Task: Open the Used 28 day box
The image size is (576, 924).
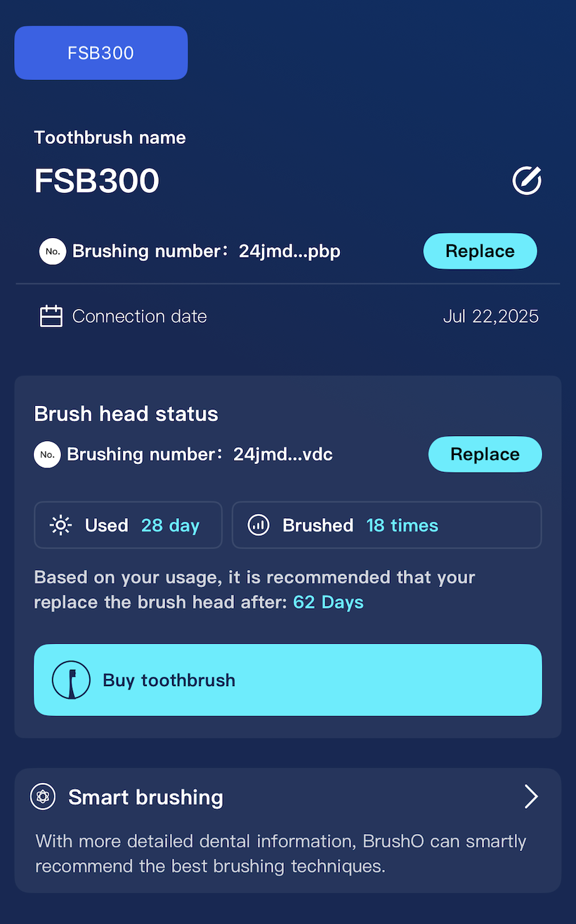Action: click(128, 524)
